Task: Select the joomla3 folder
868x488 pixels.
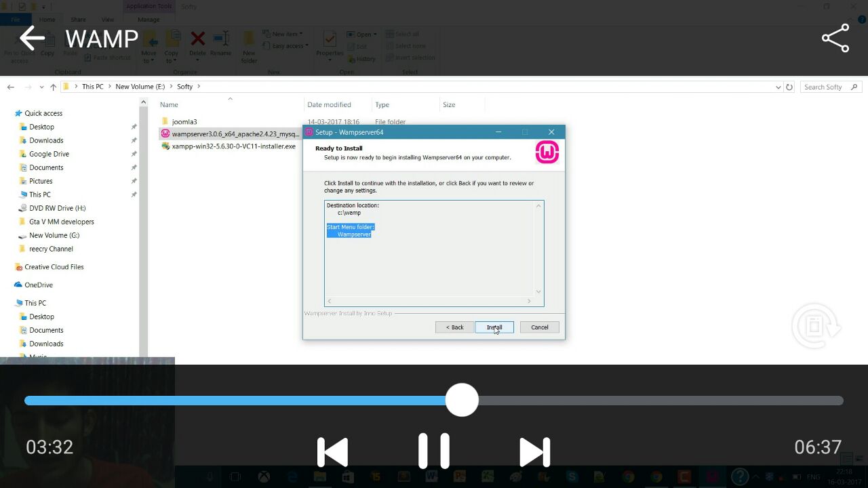Action: pyautogui.click(x=184, y=122)
